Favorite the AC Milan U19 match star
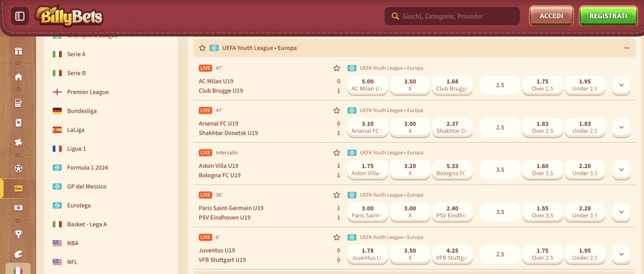Screen dimensions: 644x274 click(x=337, y=68)
